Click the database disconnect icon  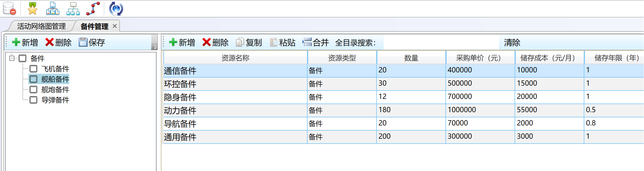click(9, 8)
